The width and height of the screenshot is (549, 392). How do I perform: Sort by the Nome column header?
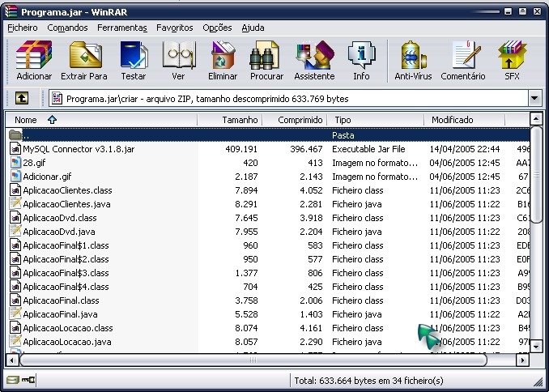tap(101, 120)
